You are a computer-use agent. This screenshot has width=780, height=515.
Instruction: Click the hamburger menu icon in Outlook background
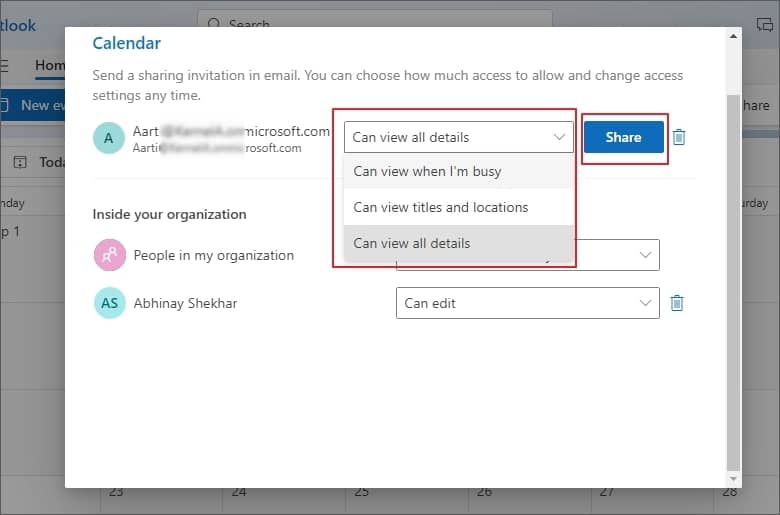point(4,66)
